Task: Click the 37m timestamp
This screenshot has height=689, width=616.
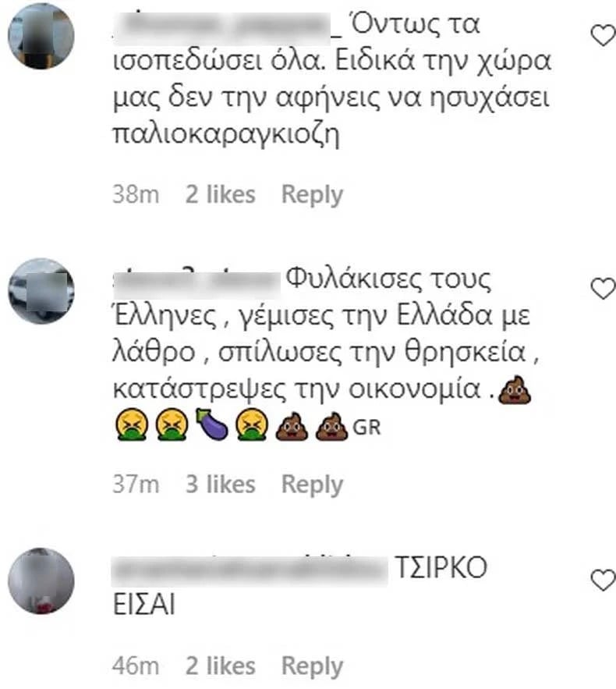Action: click(x=136, y=485)
